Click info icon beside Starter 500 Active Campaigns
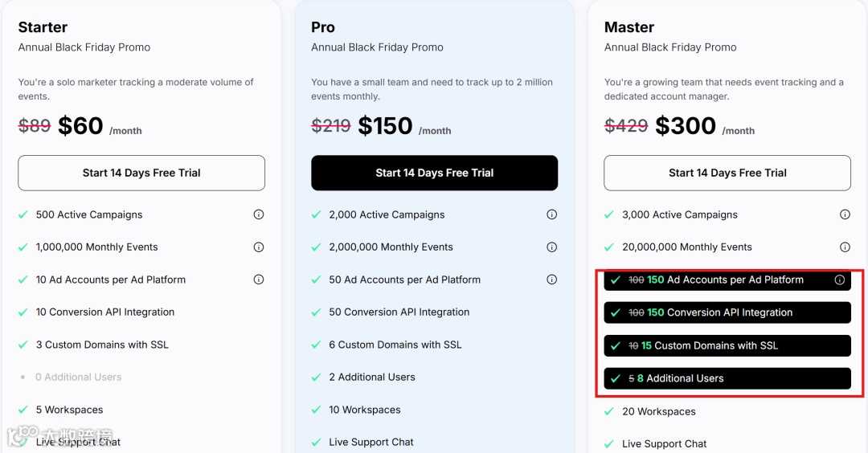The image size is (868, 453). 259,214
